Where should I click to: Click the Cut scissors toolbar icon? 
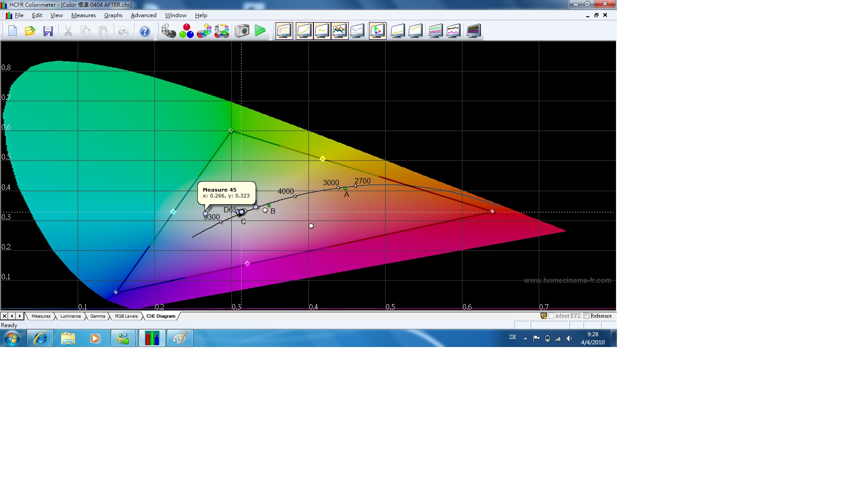(68, 31)
